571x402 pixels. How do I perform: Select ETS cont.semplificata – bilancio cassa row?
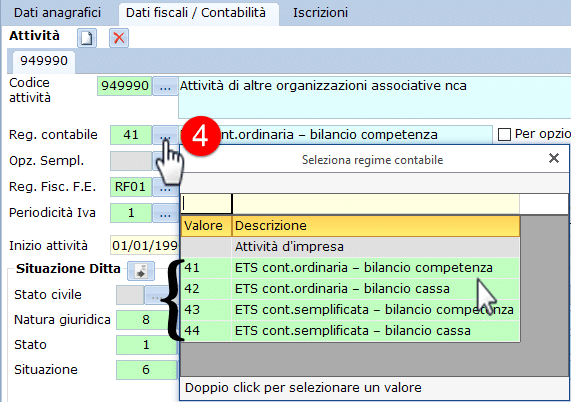[x=350, y=331]
